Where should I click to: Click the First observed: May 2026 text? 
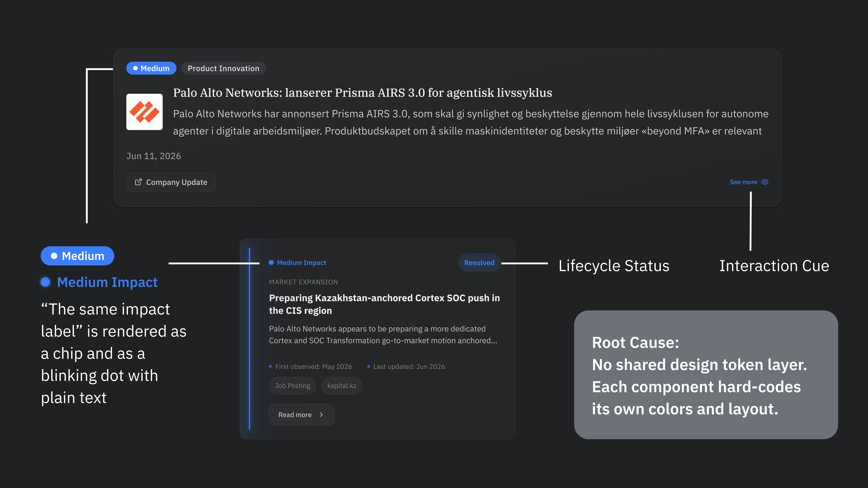(x=313, y=366)
